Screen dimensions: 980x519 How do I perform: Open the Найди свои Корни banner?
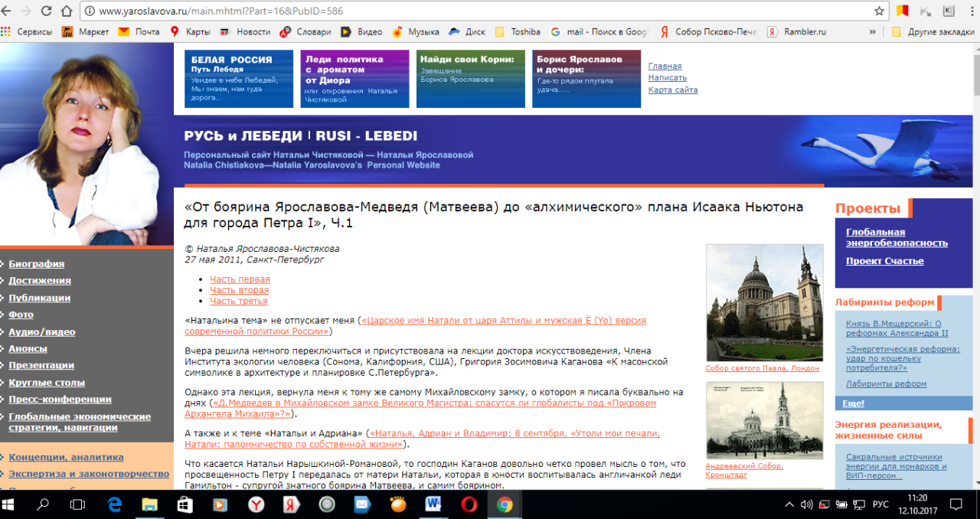click(471, 79)
